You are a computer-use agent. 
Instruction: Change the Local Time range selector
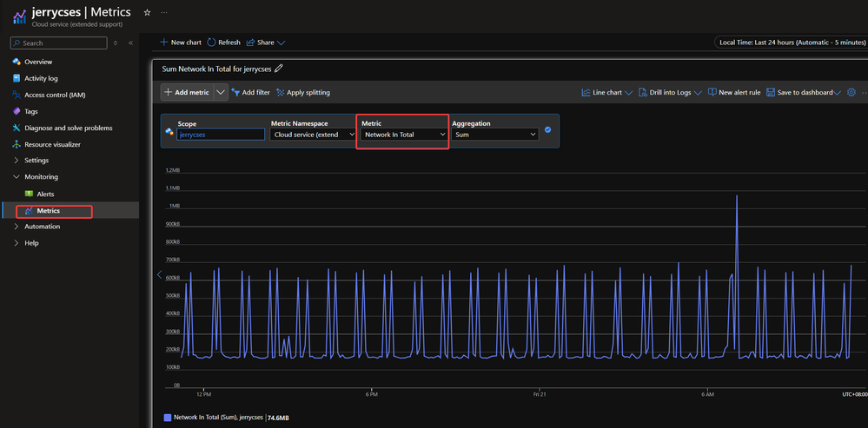791,43
